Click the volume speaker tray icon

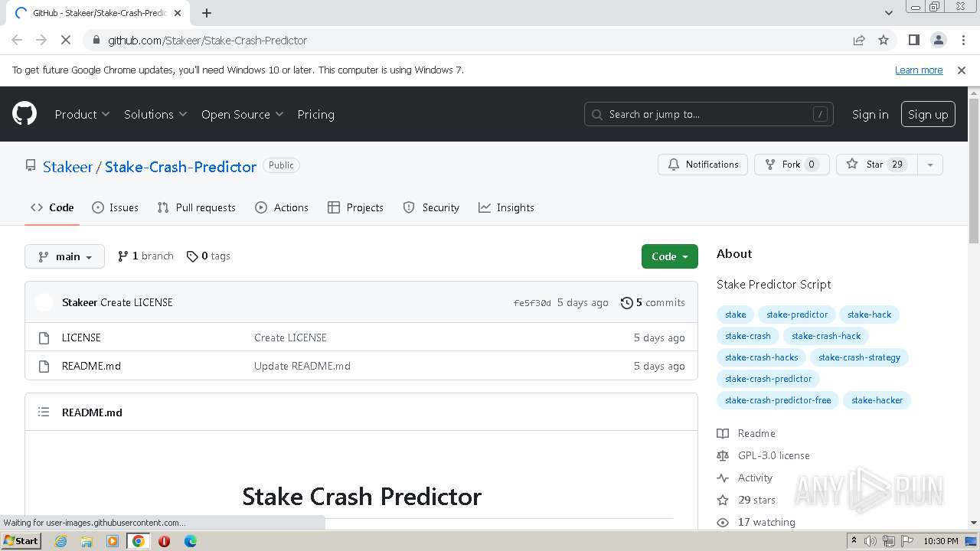click(x=871, y=541)
